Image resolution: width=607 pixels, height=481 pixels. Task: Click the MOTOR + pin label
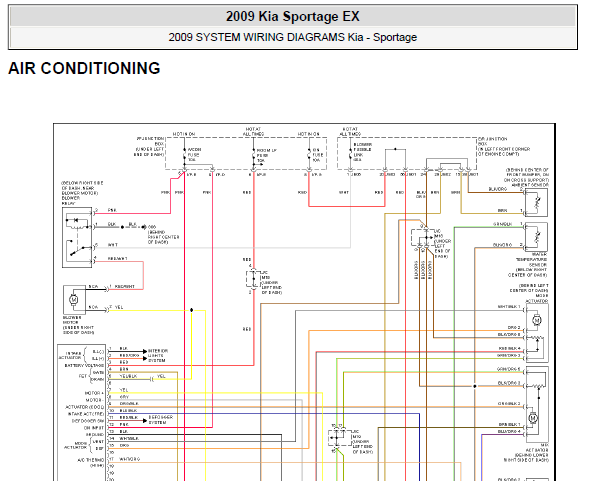[94, 393]
